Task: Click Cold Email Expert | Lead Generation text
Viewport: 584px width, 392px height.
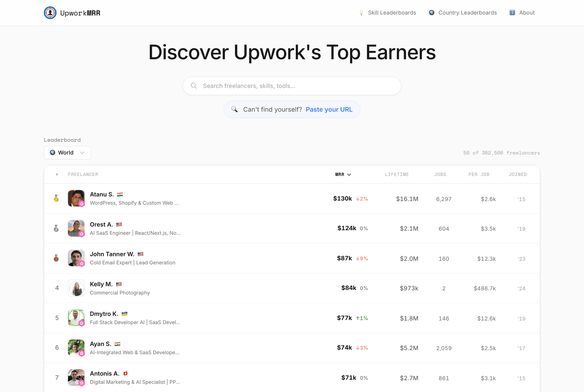Action: (133, 263)
